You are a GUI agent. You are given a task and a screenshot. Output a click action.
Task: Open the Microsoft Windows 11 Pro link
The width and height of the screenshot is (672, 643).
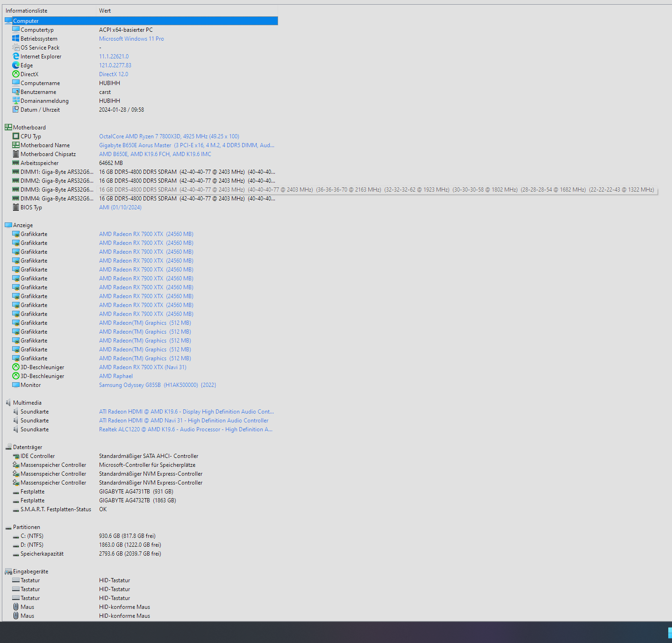coord(131,39)
